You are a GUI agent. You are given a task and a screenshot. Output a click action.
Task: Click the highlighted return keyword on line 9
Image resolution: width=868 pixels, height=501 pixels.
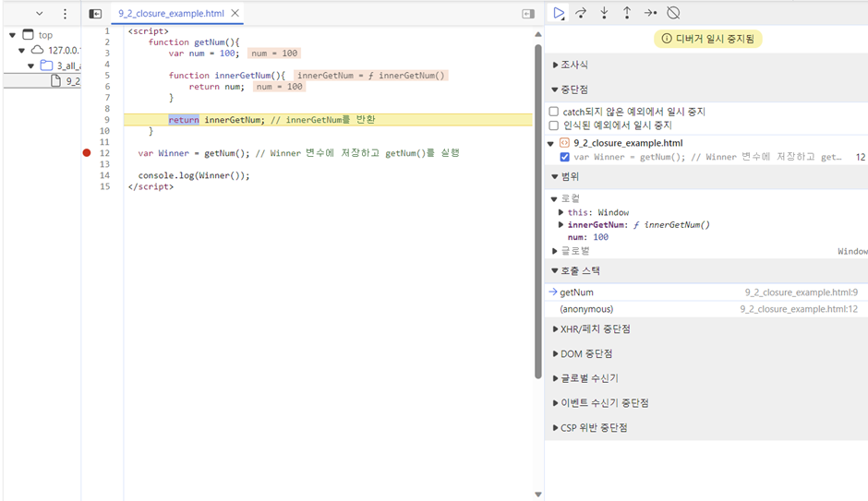click(184, 120)
